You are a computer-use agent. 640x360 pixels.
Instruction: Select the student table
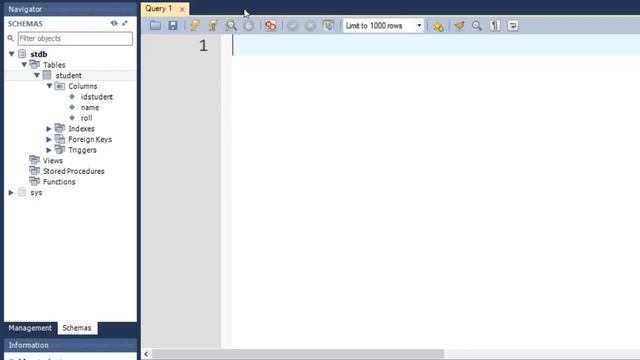pos(69,76)
